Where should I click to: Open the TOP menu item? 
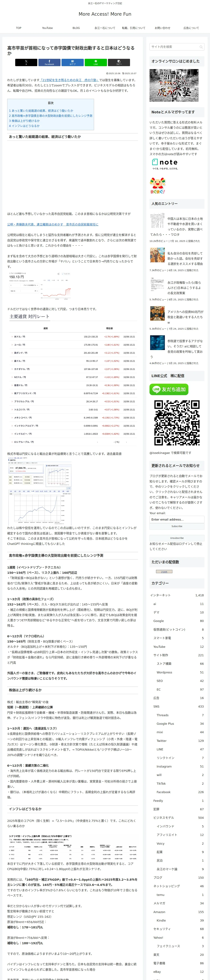pyautogui.click(x=19, y=28)
